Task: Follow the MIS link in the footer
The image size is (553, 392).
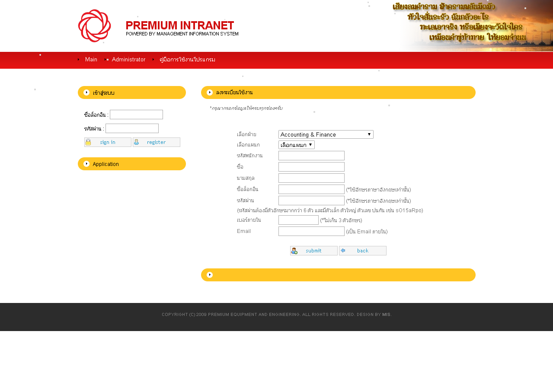Action: point(386,315)
